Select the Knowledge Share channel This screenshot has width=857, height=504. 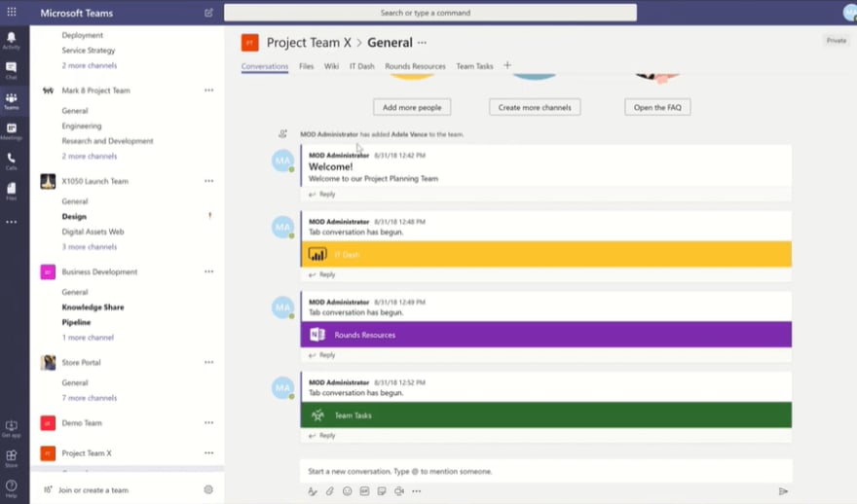coord(93,307)
